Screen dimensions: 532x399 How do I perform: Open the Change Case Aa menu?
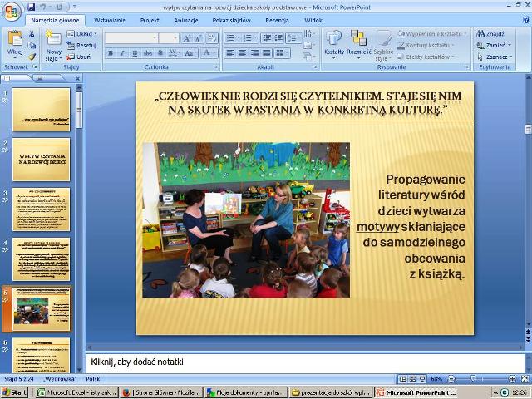pos(189,53)
